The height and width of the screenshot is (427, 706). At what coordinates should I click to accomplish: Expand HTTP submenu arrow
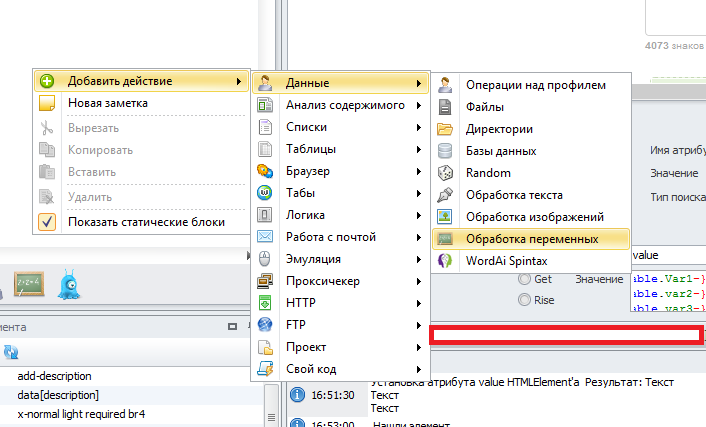tap(419, 303)
